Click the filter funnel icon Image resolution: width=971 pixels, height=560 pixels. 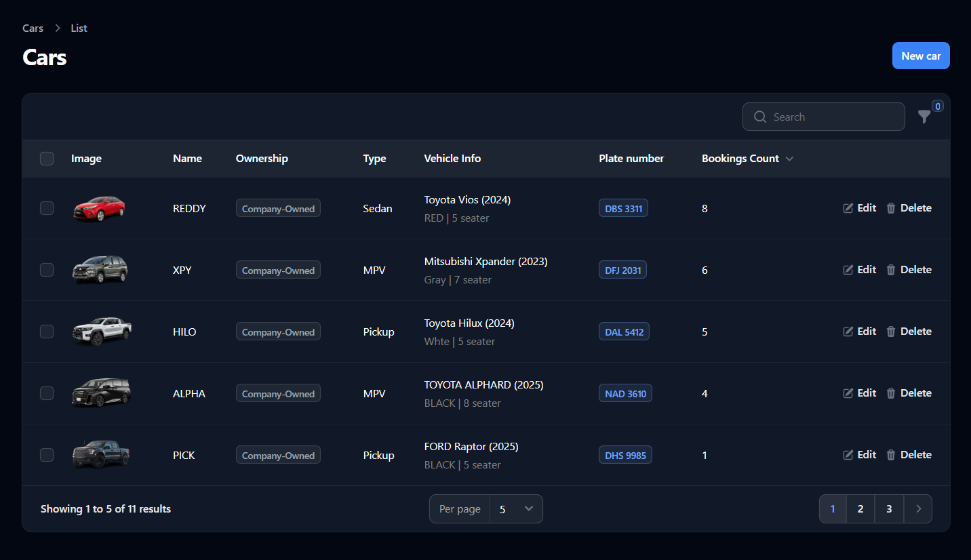pos(924,117)
